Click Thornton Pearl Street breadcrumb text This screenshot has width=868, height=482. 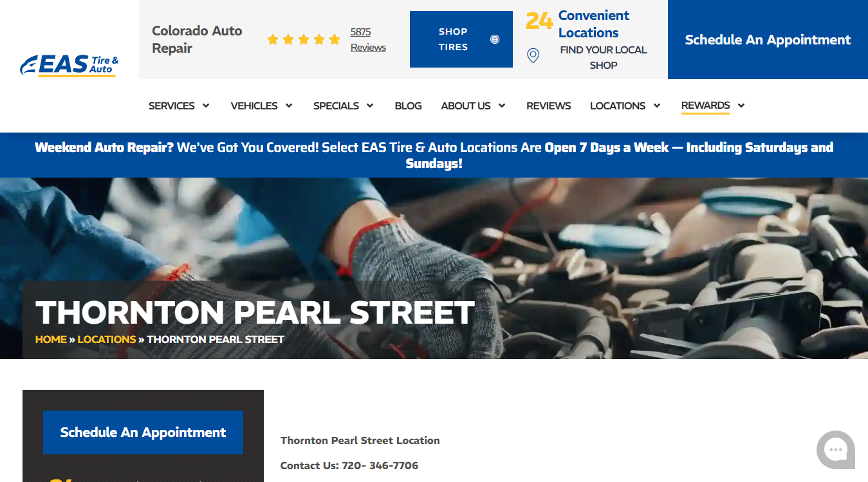(x=216, y=339)
